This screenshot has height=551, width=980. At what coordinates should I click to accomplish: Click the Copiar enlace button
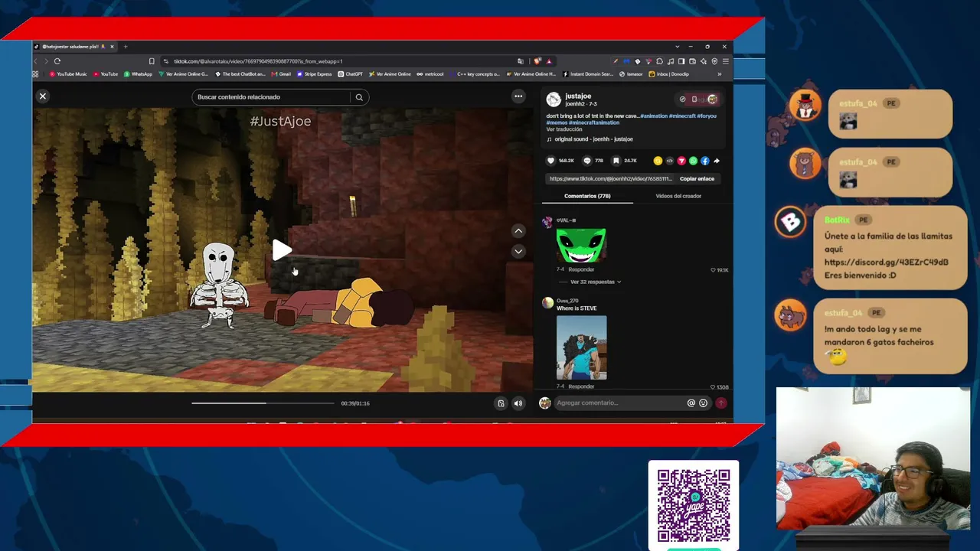[x=697, y=179]
